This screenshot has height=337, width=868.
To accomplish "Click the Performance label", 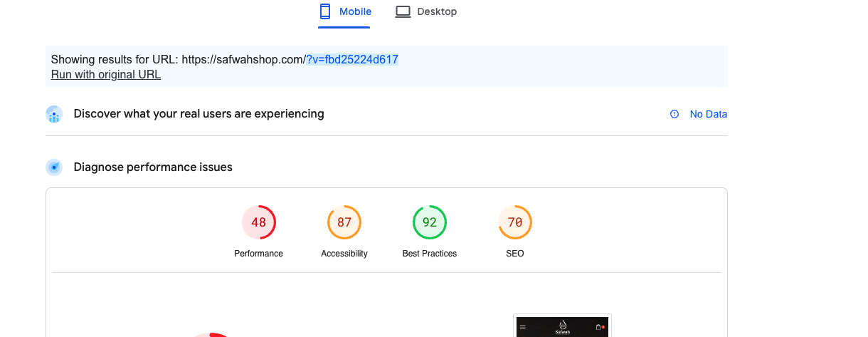I will click(259, 254).
